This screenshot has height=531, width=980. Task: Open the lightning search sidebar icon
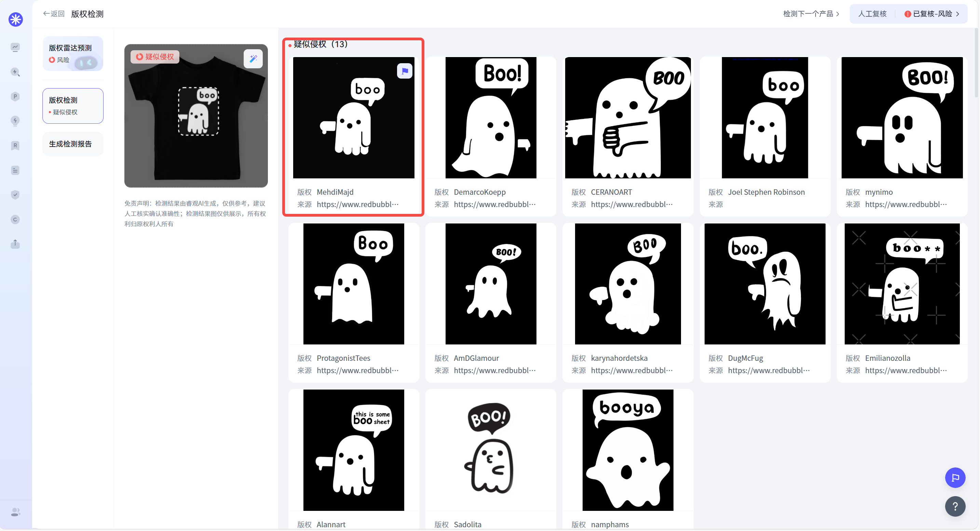tap(15, 72)
